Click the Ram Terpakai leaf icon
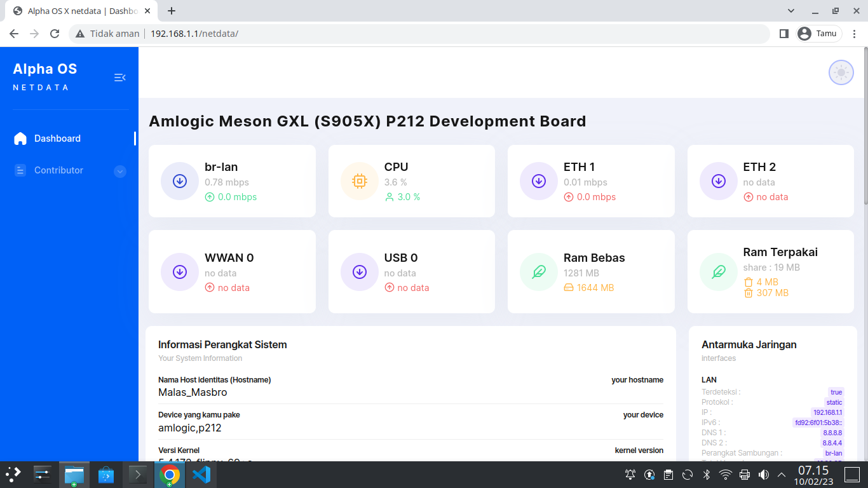 (x=719, y=272)
